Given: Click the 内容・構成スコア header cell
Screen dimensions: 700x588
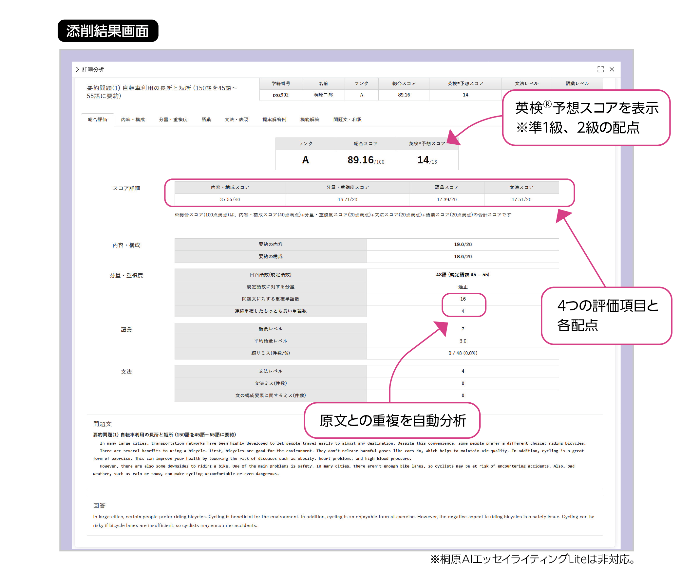Looking at the screenshot, I should [230, 187].
